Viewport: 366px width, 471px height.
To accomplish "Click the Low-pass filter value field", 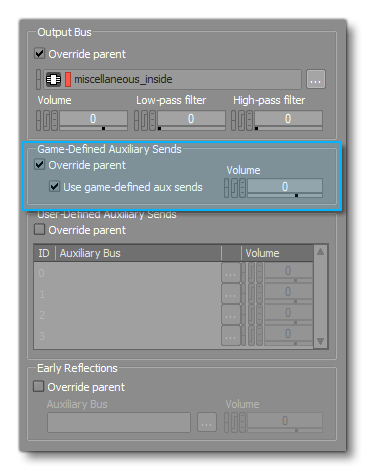I will 191,118.
